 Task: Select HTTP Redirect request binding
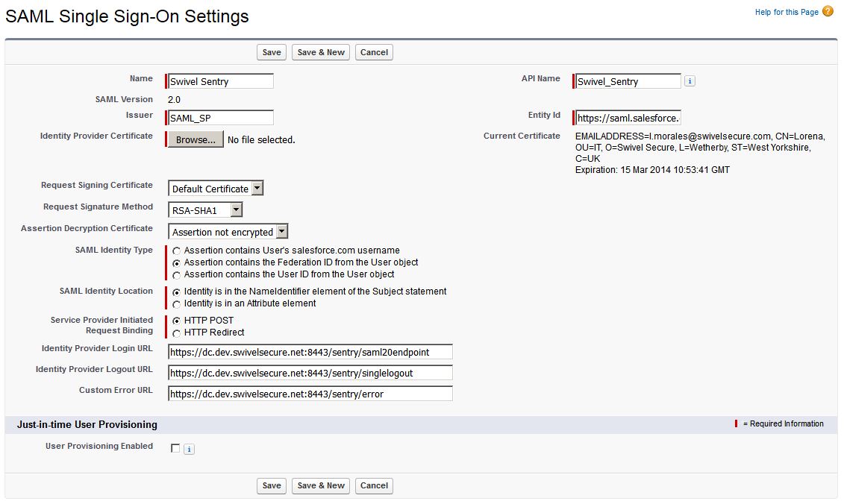[x=176, y=333]
